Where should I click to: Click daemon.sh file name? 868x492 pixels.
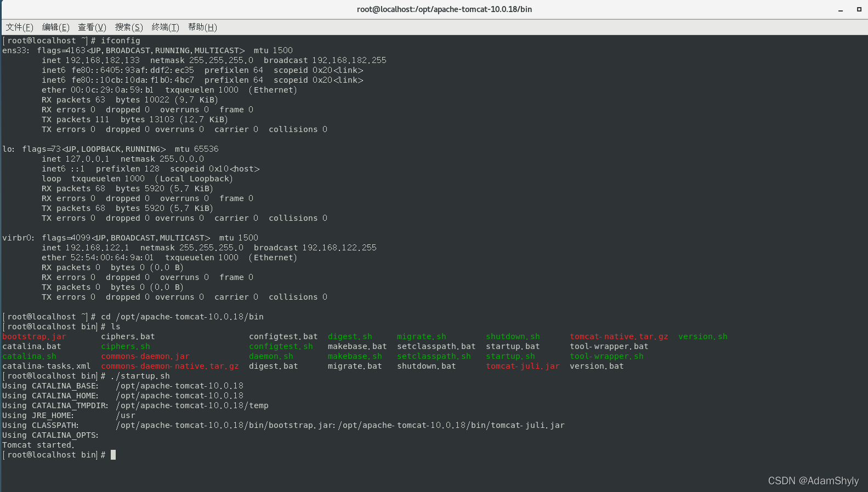tap(271, 356)
